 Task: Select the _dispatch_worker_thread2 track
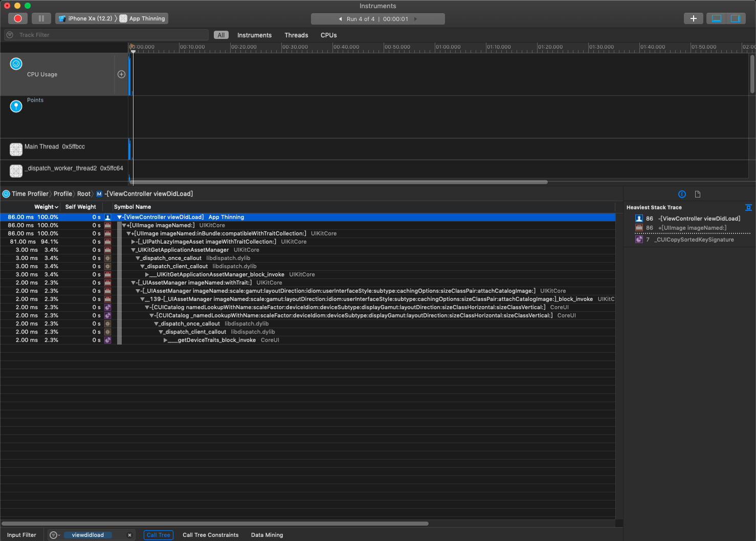click(x=64, y=170)
